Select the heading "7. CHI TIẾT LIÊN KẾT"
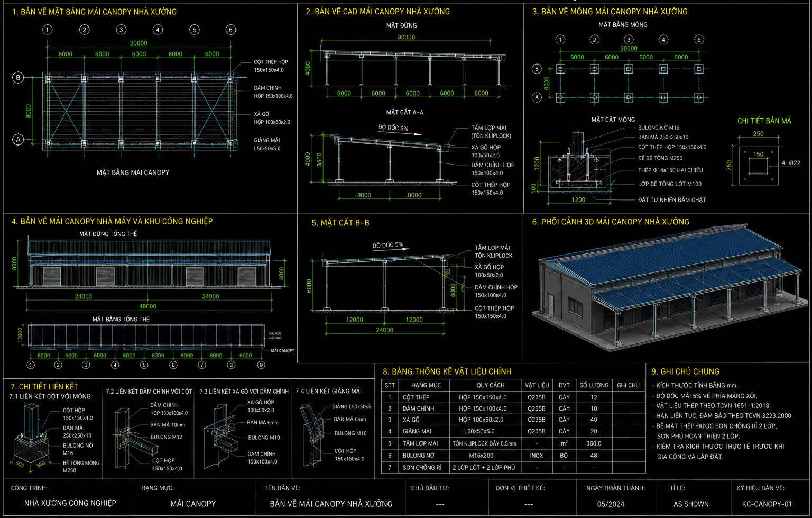This screenshot has width=812, height=518. 44,387
